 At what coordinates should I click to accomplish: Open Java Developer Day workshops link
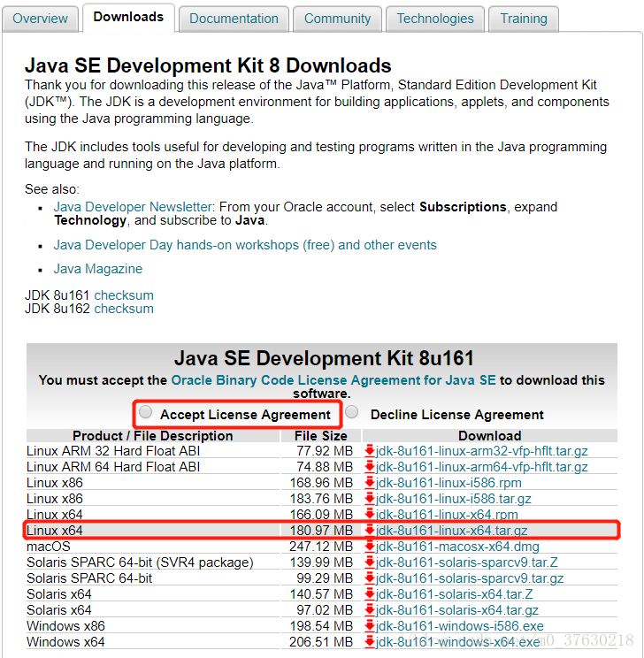[245, 245]
